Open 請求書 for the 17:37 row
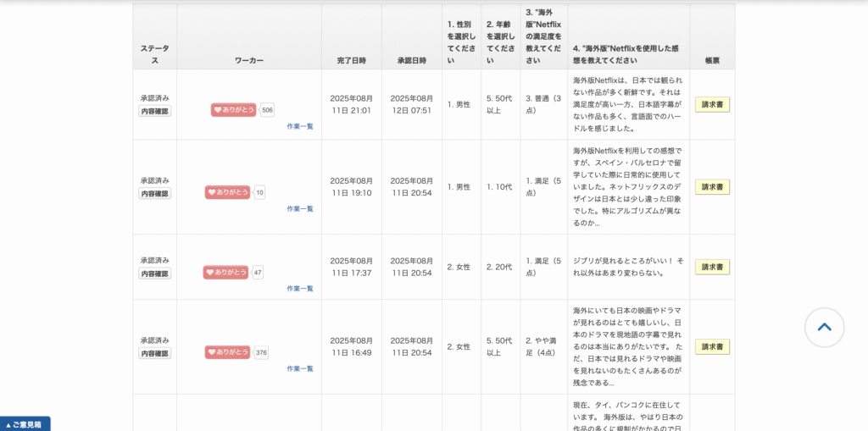Screen dimensions: 868x431 click(712, 267)
